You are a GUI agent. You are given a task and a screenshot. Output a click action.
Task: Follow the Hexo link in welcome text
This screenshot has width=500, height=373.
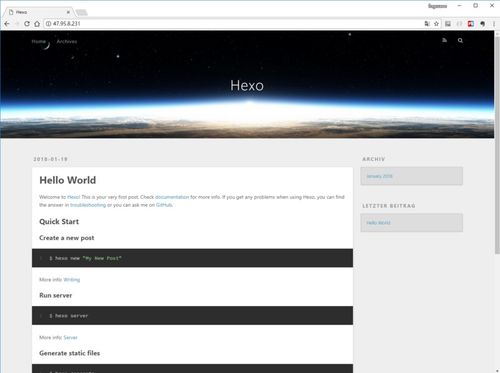click(x=73, y=197)
